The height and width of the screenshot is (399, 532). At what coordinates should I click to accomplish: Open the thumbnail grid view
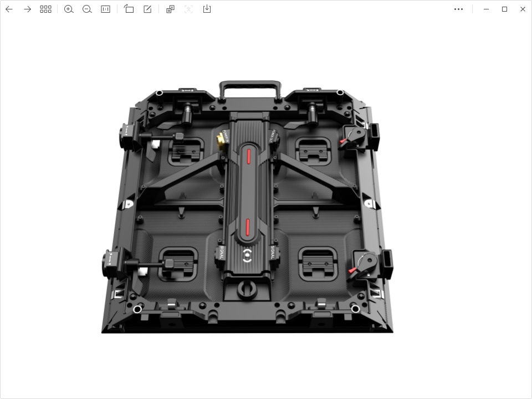[45, 9]
